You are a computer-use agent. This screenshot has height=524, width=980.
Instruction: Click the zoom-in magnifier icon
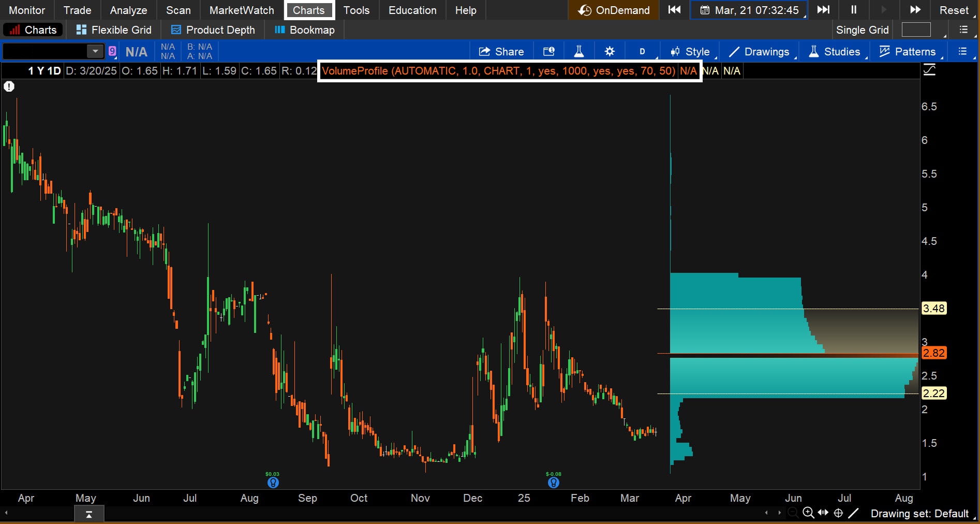(x=808, y=514)
